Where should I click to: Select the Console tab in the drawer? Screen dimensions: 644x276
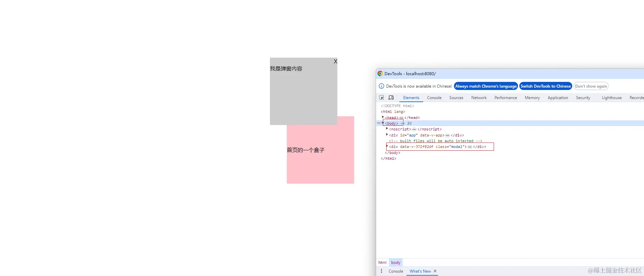point(396,271)
